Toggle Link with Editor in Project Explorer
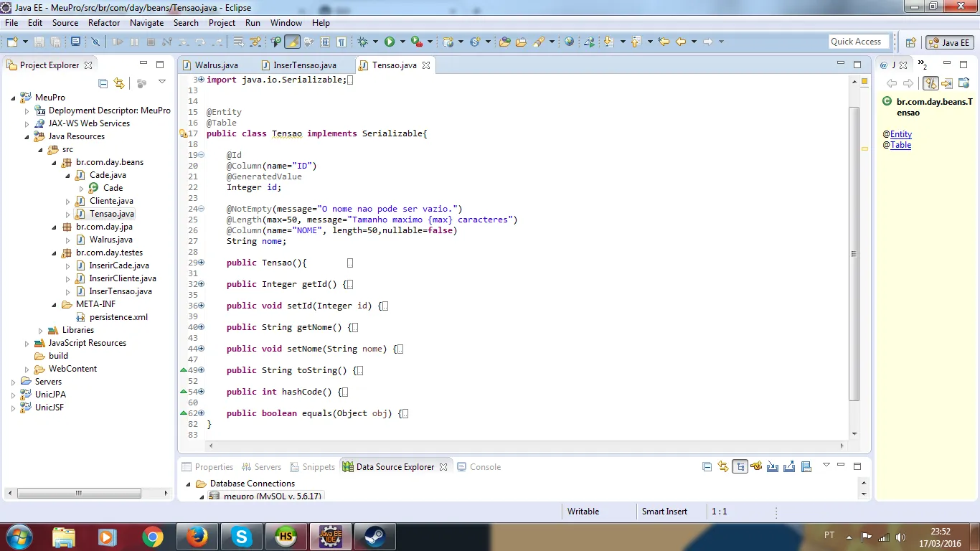This screenshot has height=551, width=980. point(119,83)
